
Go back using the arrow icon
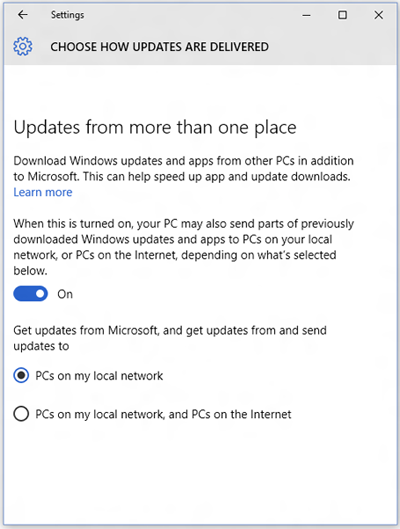(23, 15)
